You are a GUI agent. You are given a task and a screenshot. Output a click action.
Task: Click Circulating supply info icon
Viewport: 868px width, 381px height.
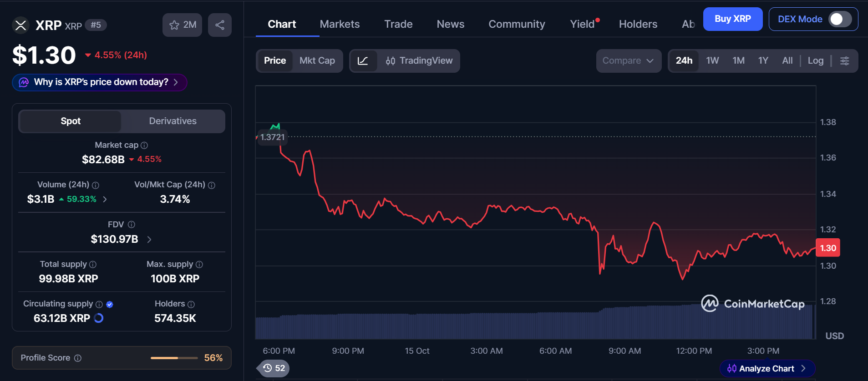tap(99, 304)
